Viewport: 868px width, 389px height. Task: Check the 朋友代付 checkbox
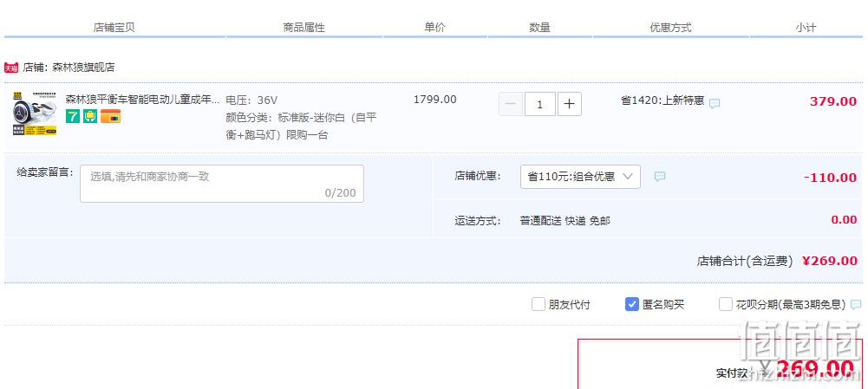click(x=538, y=304)
